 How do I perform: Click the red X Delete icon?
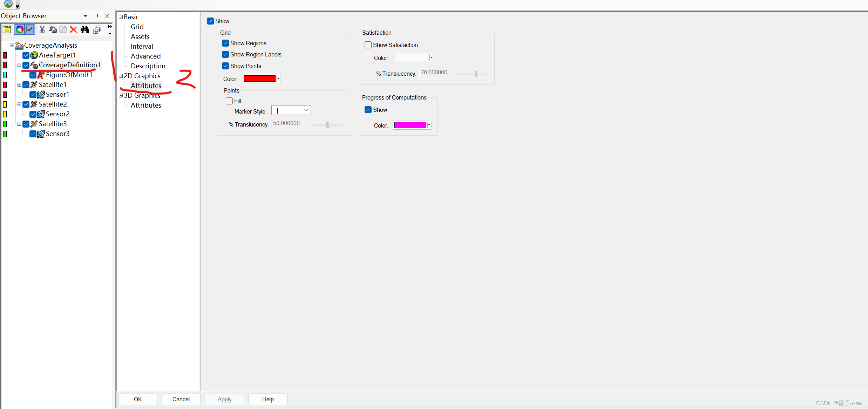pos(74,29)
